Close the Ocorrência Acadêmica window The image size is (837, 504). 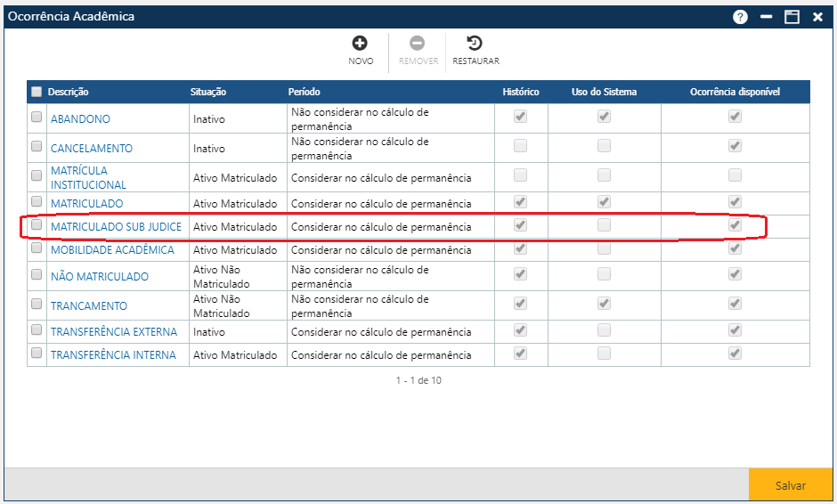(817, 17)
